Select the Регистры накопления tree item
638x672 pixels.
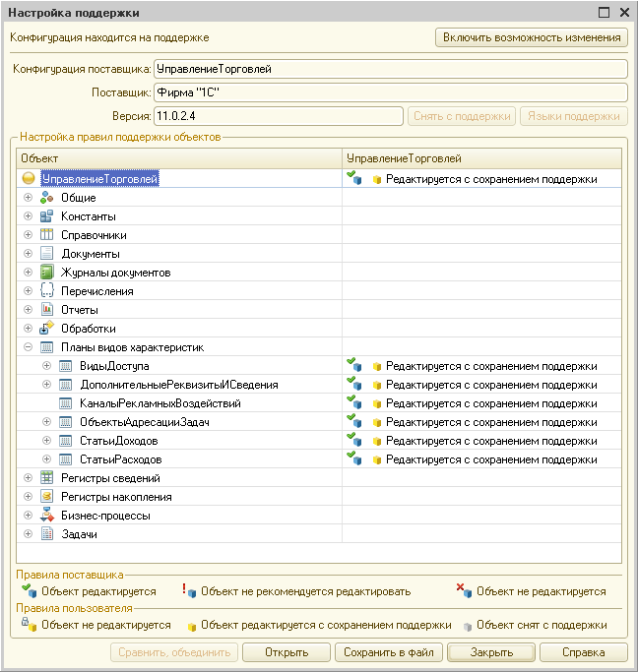tap(116, 497)
